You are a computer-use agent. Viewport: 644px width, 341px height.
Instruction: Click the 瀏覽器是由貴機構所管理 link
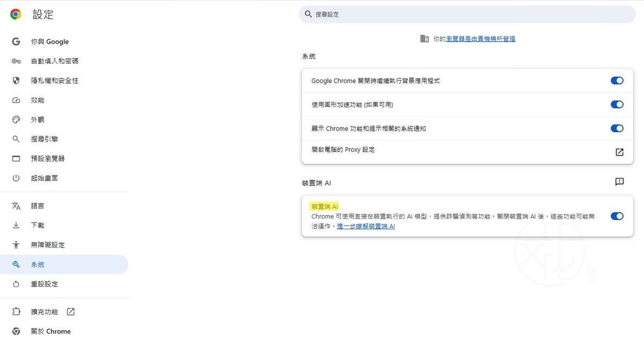coord(480,39)
